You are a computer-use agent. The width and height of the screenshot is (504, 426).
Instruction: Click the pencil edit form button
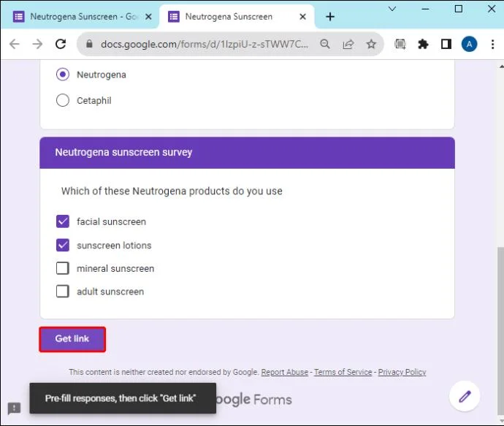point(465,396)
